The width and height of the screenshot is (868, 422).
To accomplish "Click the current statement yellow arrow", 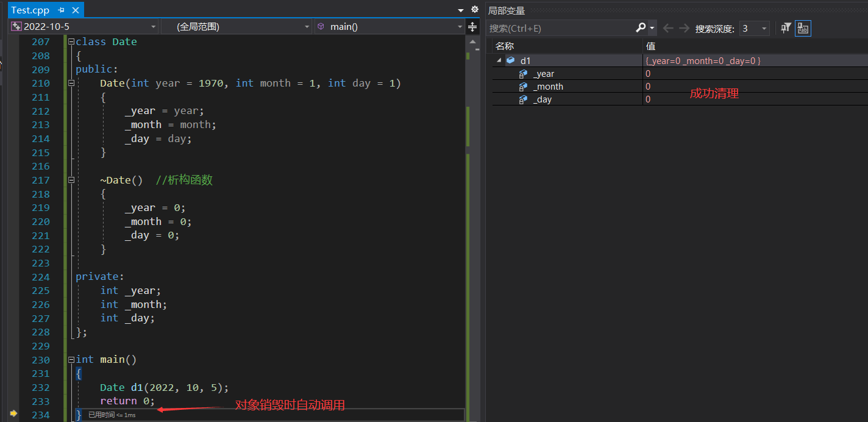I will point(13,413).
